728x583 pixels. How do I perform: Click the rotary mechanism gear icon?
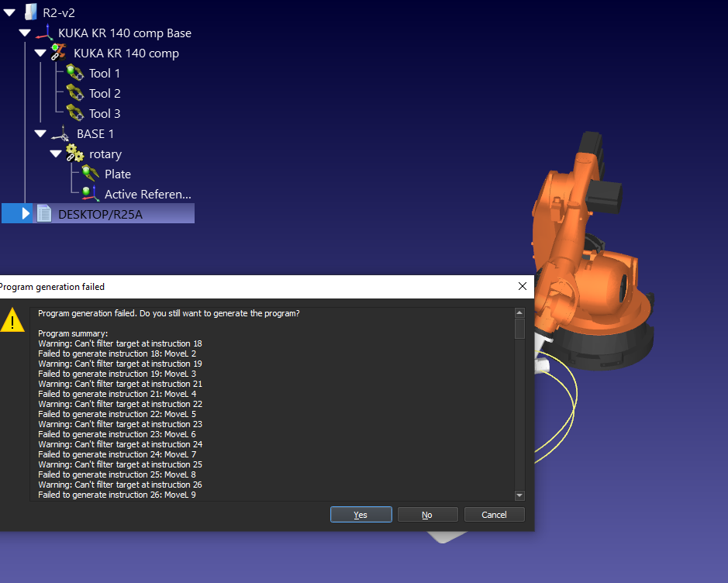click(x=74, y=154)
